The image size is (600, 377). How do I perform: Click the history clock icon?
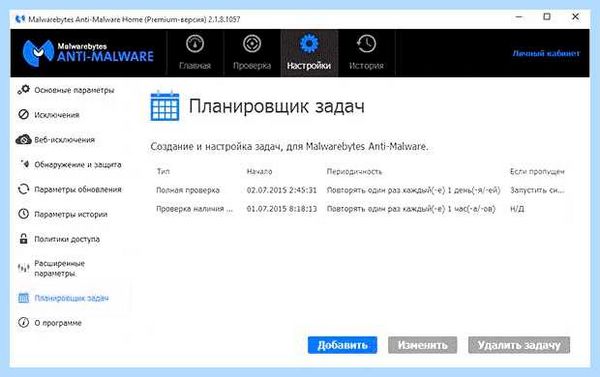(366, 44)
